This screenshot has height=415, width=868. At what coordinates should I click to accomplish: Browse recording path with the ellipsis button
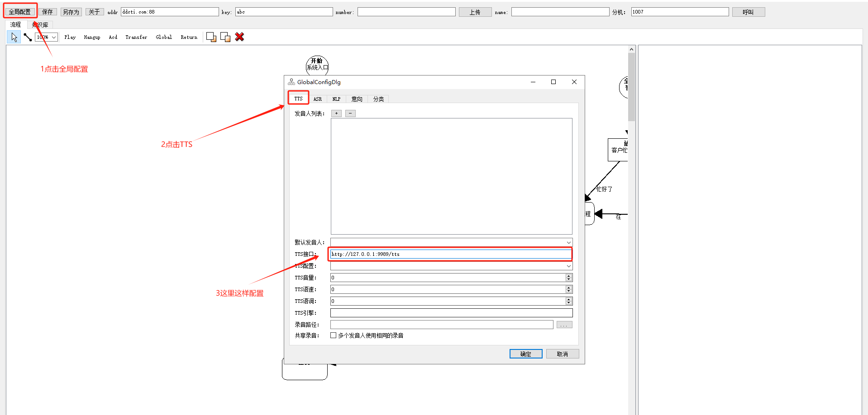point(564,325)
